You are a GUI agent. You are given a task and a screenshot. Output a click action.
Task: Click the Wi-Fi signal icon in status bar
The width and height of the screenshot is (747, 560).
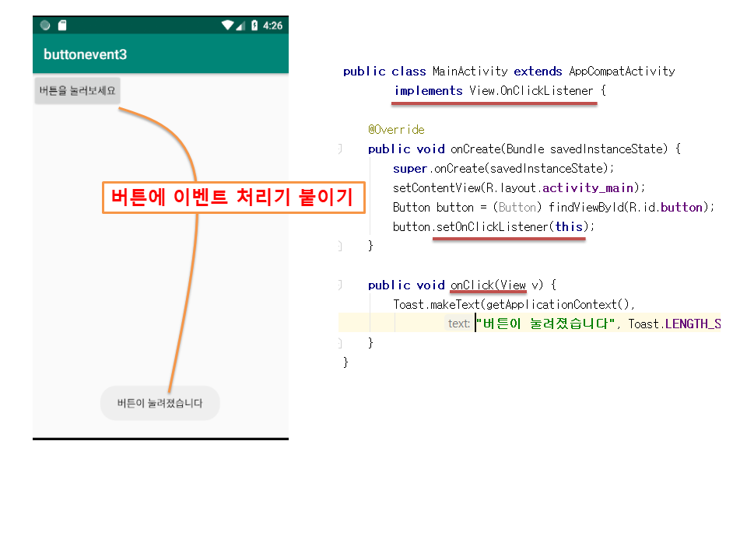click(x=227, y=26)
